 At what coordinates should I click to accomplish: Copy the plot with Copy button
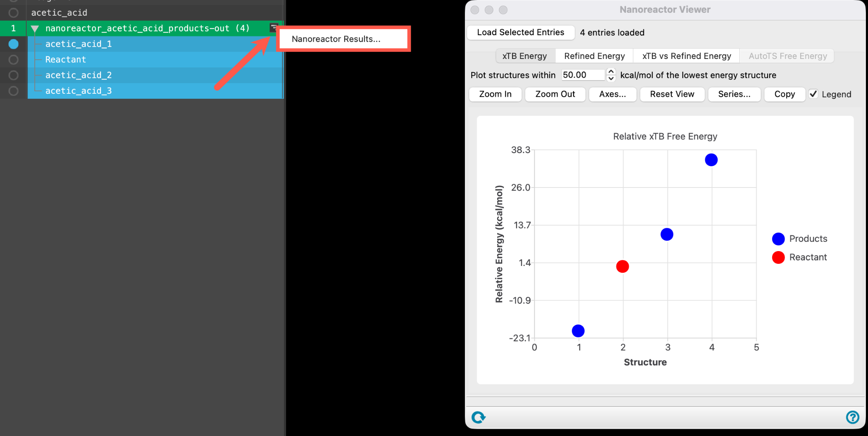tap(785, 94)
